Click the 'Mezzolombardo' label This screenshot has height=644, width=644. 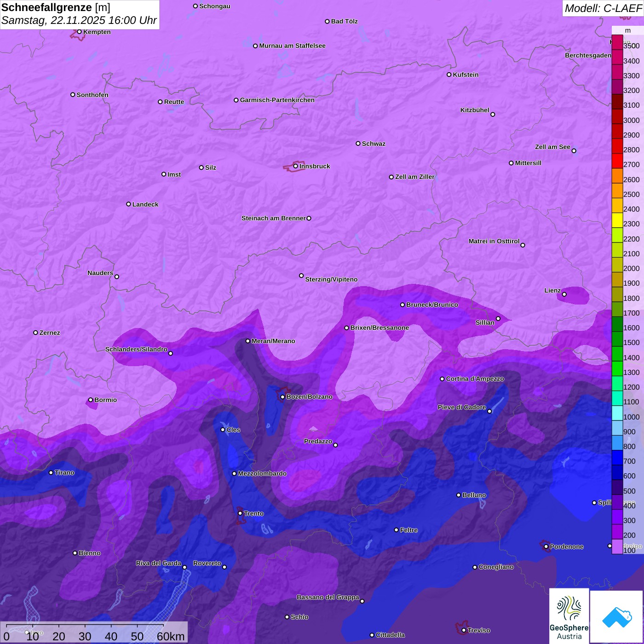pyautogui.click(x=263, y=474)
